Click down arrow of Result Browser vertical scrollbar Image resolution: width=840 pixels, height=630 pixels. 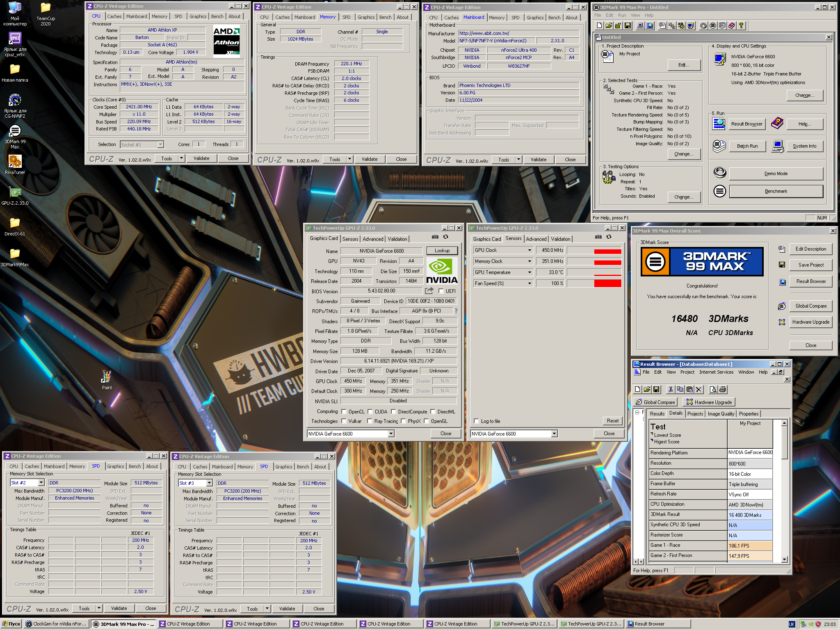[x=784, y=559]
